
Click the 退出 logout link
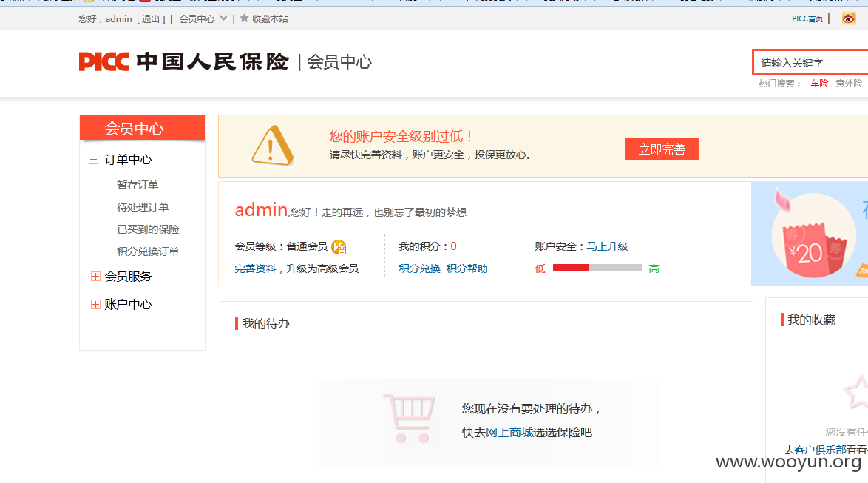(x=151, y=18)
